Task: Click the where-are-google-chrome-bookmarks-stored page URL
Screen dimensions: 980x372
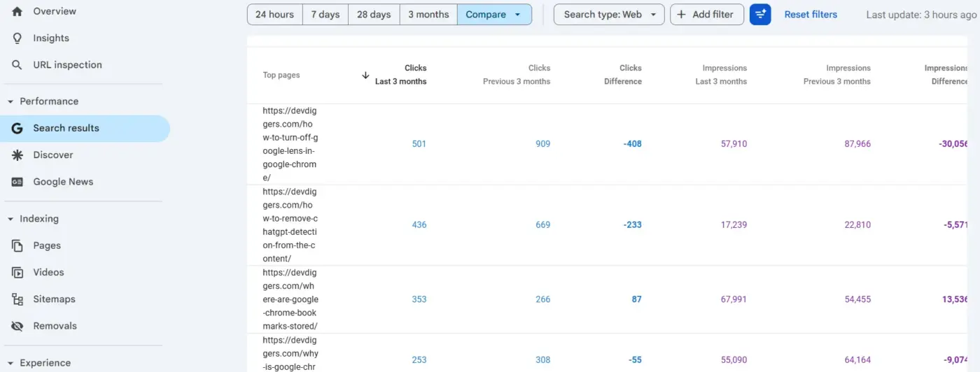Action: click(290, 299)
